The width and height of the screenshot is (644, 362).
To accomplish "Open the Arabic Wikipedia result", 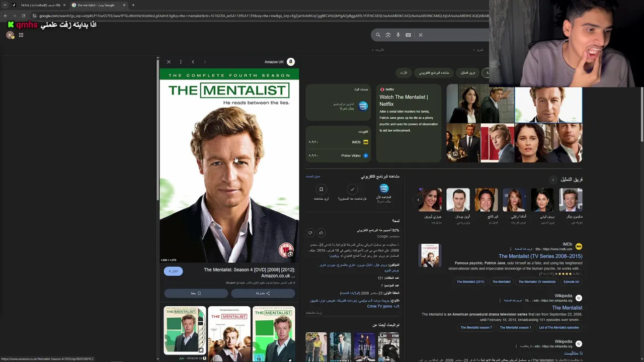I will 573,353.
